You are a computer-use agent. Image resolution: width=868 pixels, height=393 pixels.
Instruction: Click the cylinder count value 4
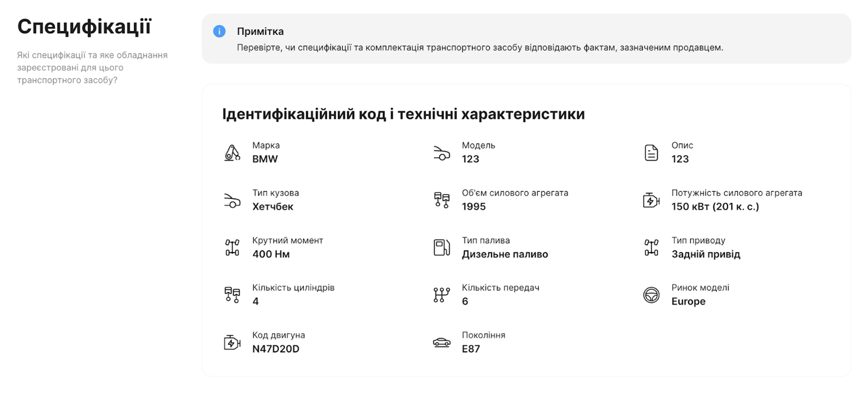click(255, 301)
